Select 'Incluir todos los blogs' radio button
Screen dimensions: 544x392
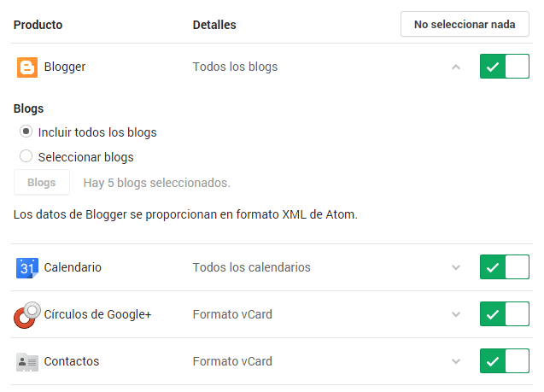coord(26,132)
